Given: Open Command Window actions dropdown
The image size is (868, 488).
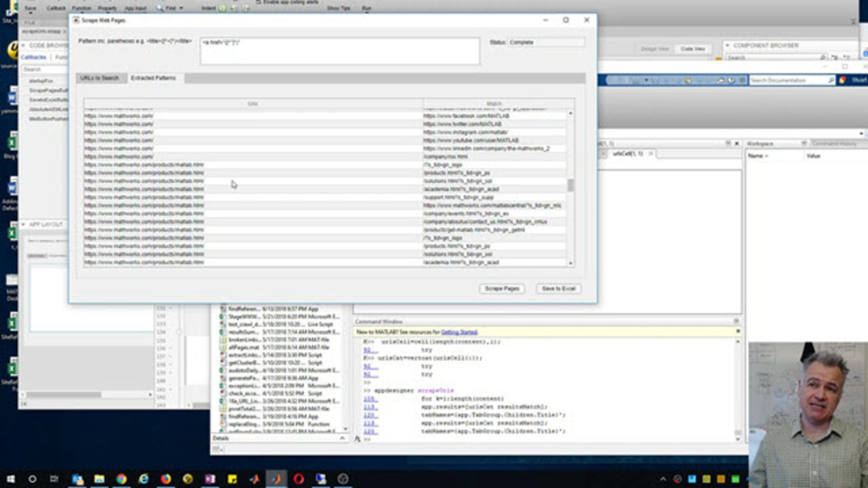Looking at the screenshot, I should click(736, 321).
